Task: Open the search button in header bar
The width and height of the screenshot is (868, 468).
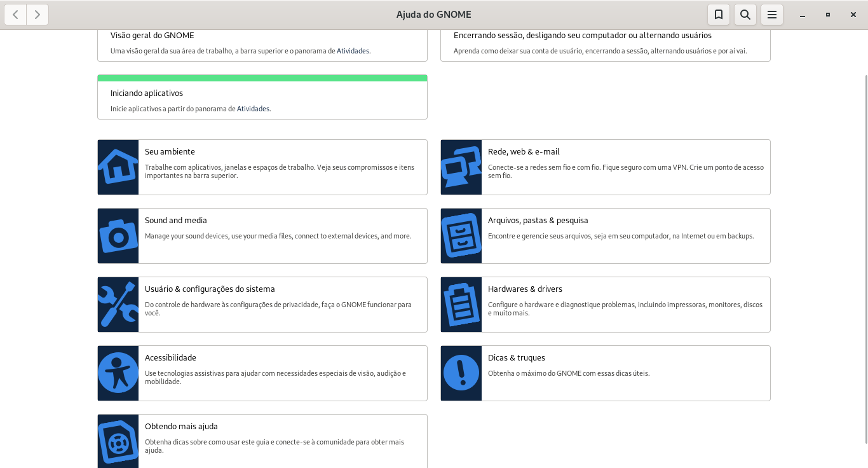Action: [745, 15]
